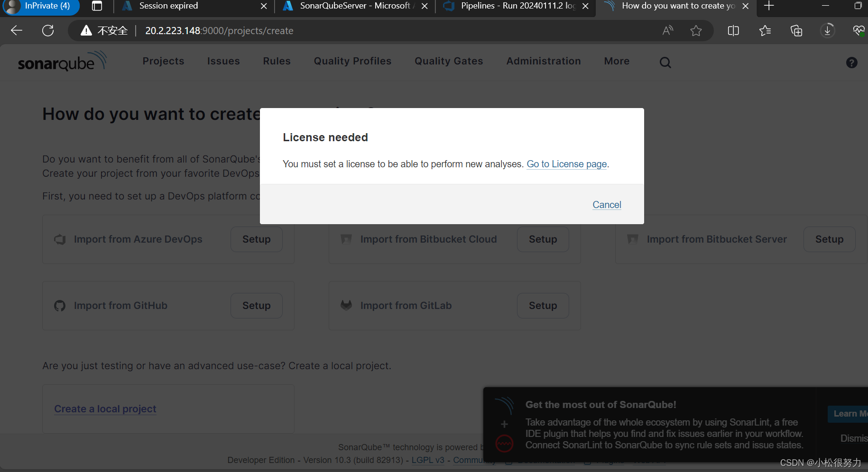This screenshot has width=868, height=472.
Task: Close the SonarQubeServer Microsoft tab
Action: pyautogui.click(x=425, y=6)
